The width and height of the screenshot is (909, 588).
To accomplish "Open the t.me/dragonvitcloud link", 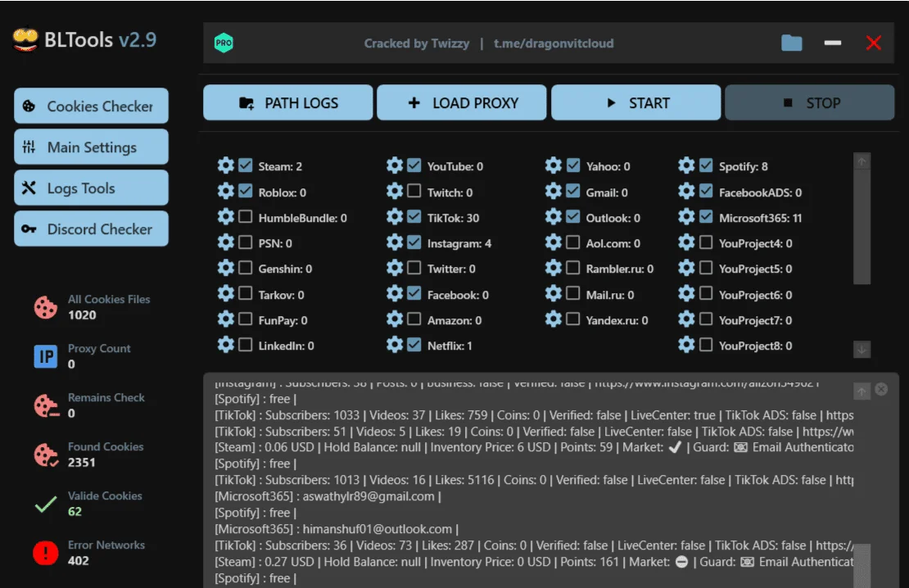I will [554, 43].
